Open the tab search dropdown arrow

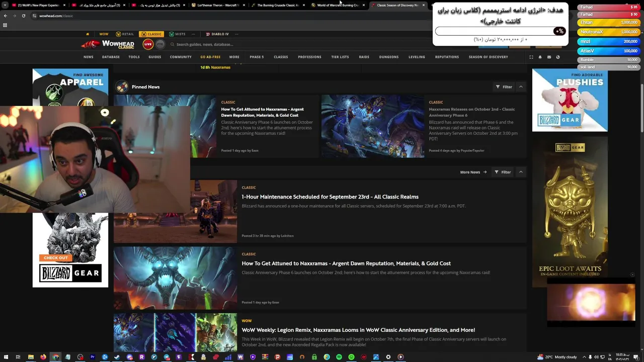click(6, 5)
